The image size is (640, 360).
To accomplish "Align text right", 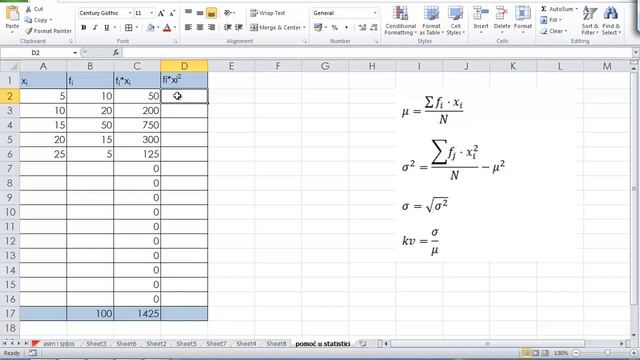I will (211, 27).
